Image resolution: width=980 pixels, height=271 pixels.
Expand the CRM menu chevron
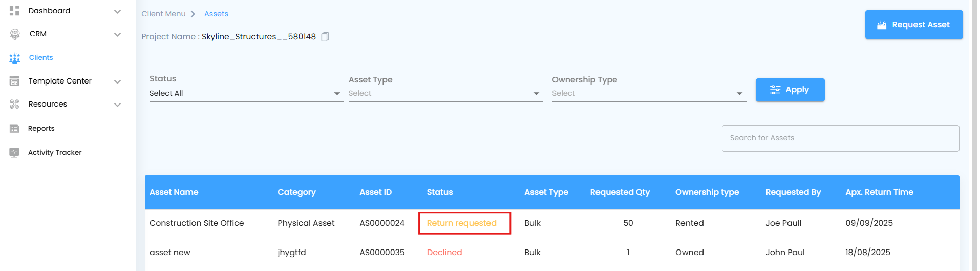(117, 34)
